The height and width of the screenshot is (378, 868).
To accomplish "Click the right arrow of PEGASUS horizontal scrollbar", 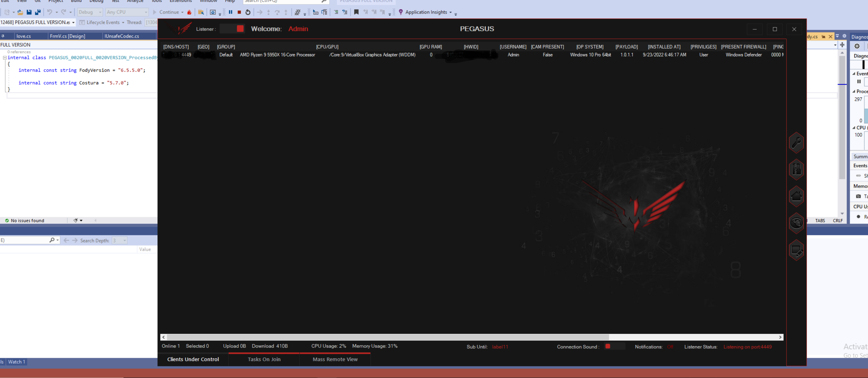I will click(780, 337).
